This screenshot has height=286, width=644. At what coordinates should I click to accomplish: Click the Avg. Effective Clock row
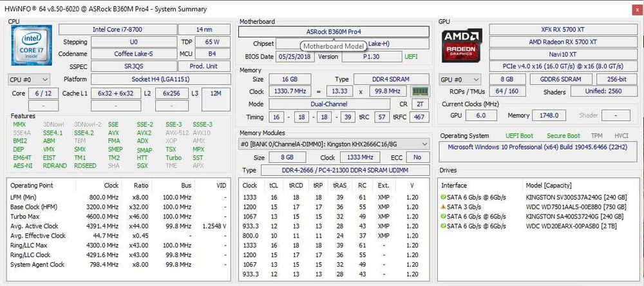click(x=118, y=236)
